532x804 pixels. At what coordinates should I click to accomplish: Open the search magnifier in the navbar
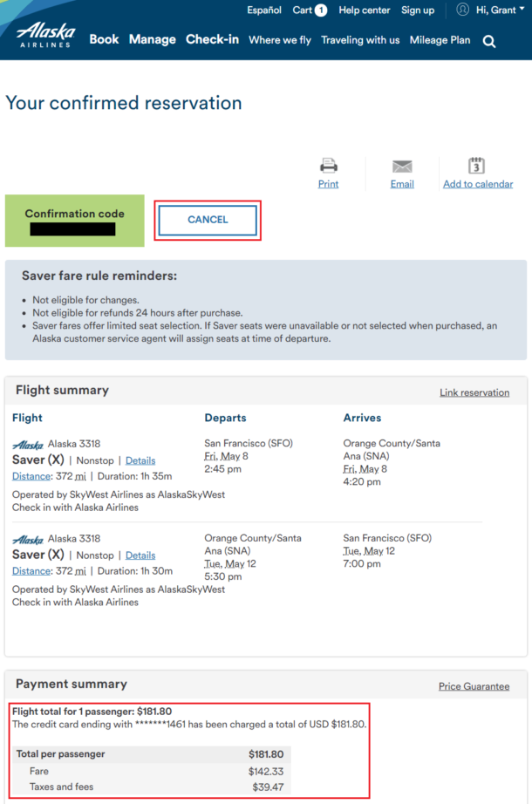point(488,40)
